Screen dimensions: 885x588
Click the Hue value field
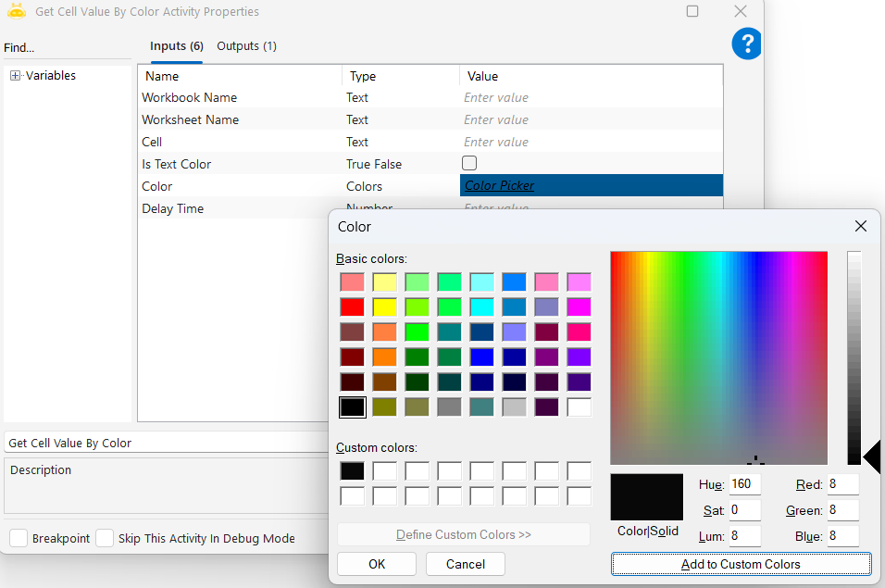(x=744, y=484)
